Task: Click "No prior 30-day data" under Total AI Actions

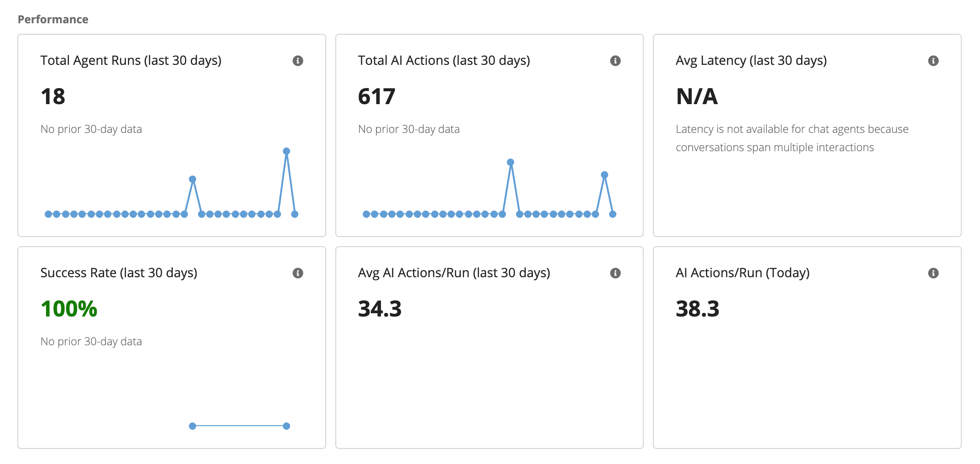Action: pos(409,129)
